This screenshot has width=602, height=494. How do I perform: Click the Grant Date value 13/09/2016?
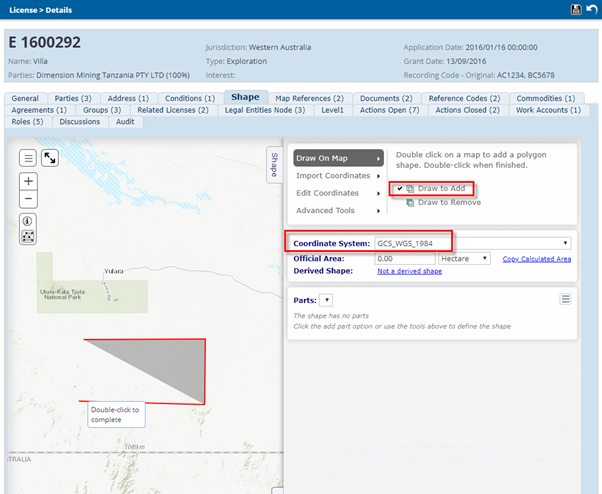point(466,61)
